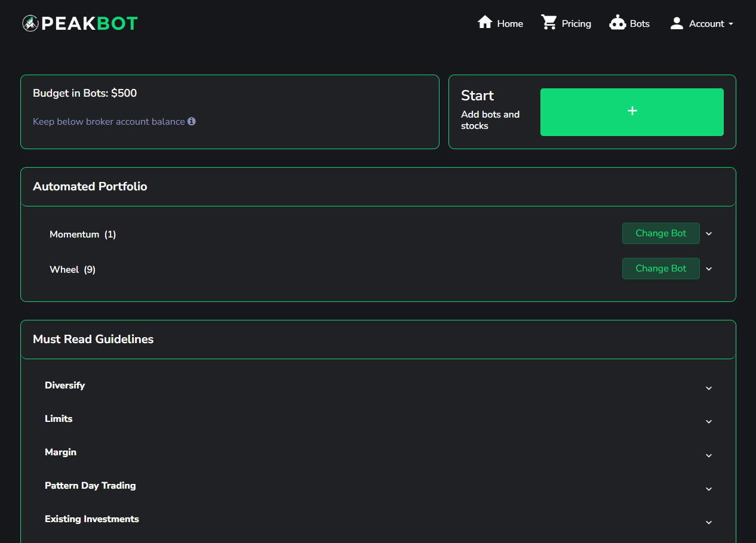The image size is (756, 543).
Task: Click the green plus Start button
Action: click(x=632, y=112)
